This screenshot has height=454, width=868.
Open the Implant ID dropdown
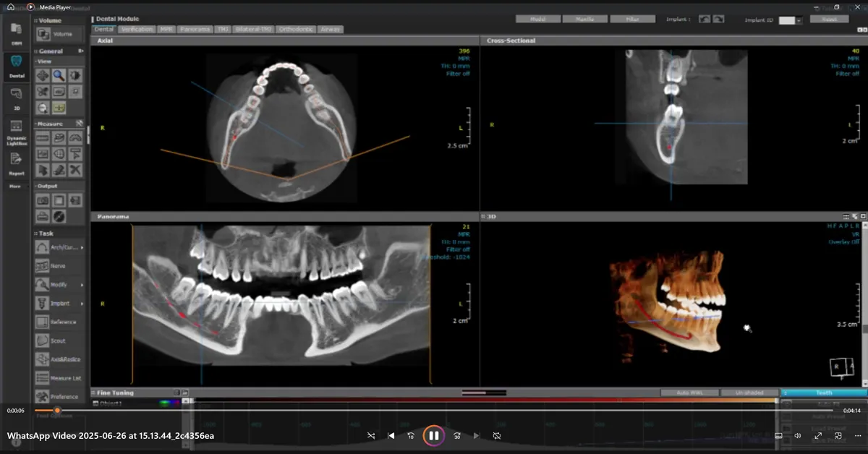[799, 20]
